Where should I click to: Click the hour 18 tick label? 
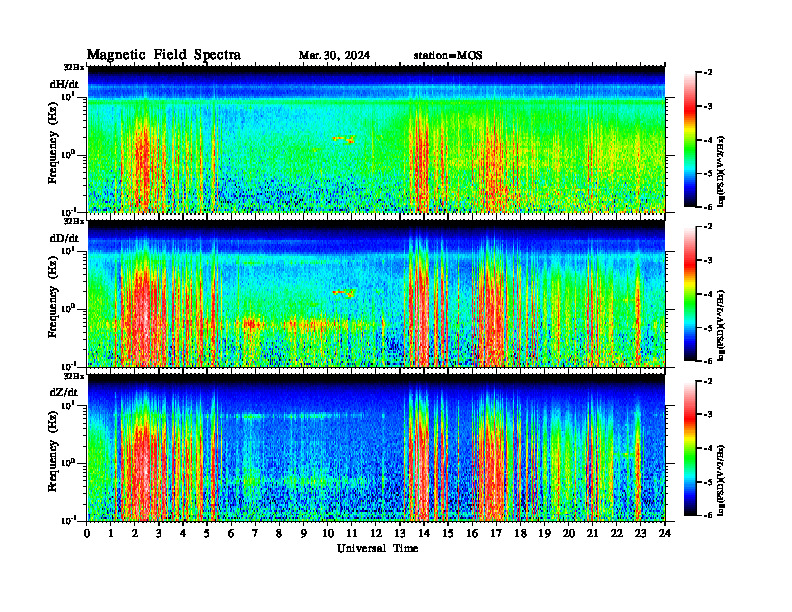click(520, 534)
